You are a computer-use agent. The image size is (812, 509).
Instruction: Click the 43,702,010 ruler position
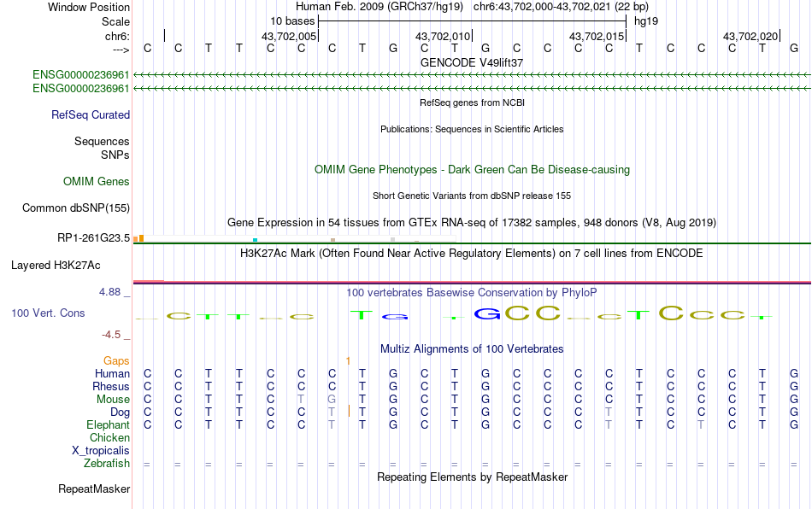click(x=443, y=36)
